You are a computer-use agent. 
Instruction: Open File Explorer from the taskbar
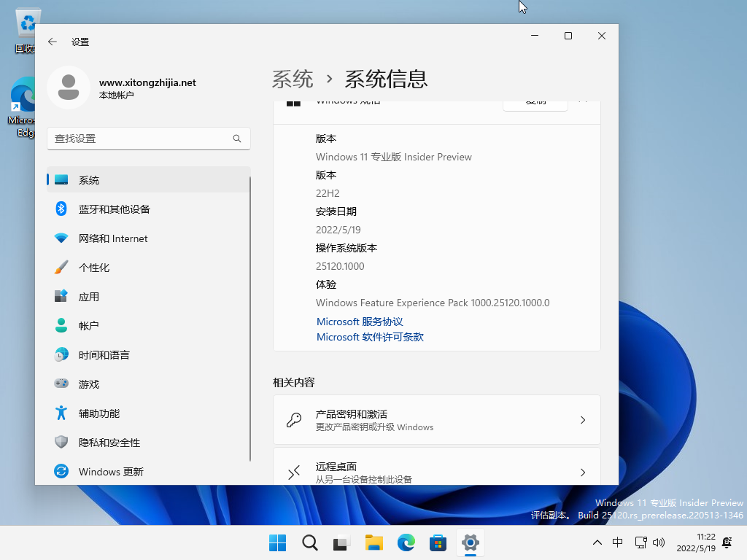coord(373,543)
